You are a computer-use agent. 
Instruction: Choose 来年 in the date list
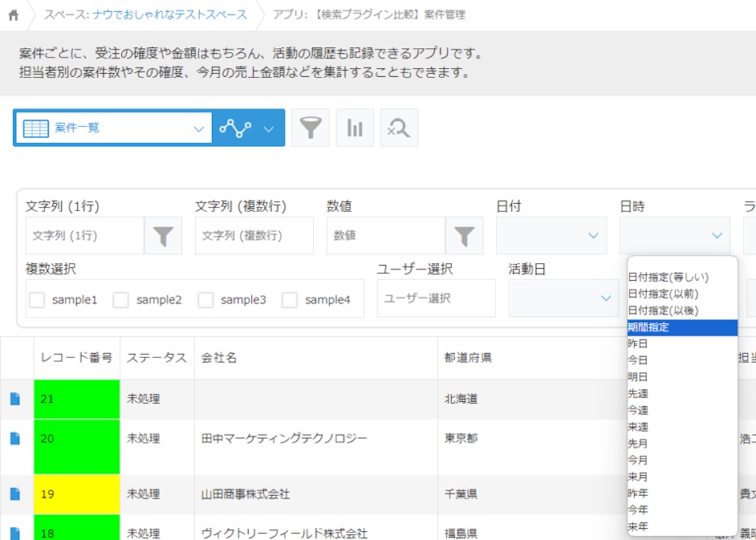click(682, 527)
